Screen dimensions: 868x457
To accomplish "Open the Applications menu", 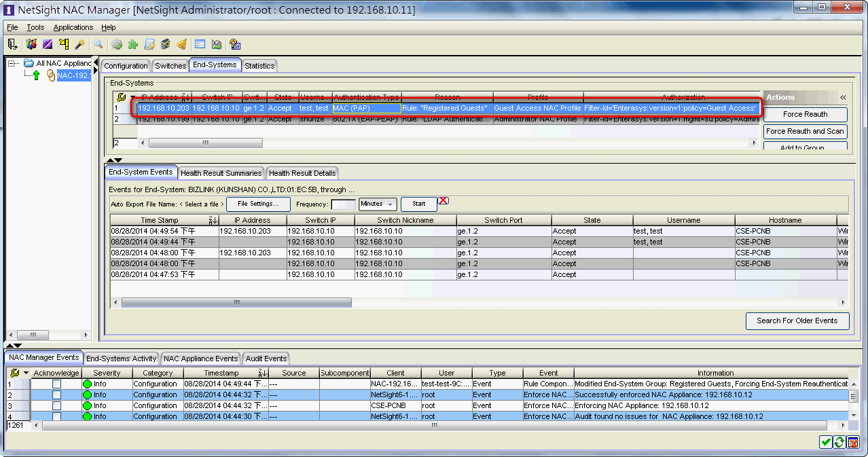I will coord(73,27).
